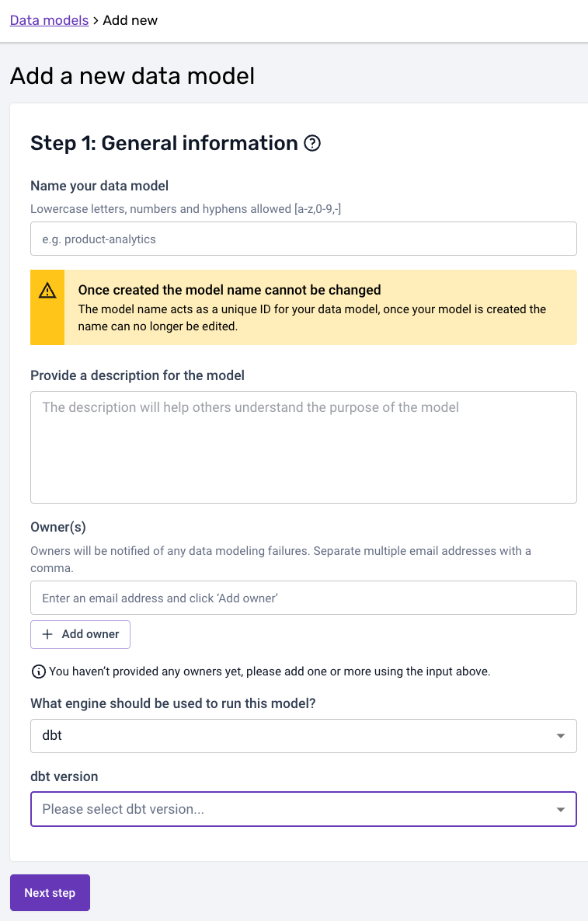Click the 'Add new' breadcrumb text
The width and height of the screenshot is (588, 921).
pyautogui.click(x=130, y=20)
